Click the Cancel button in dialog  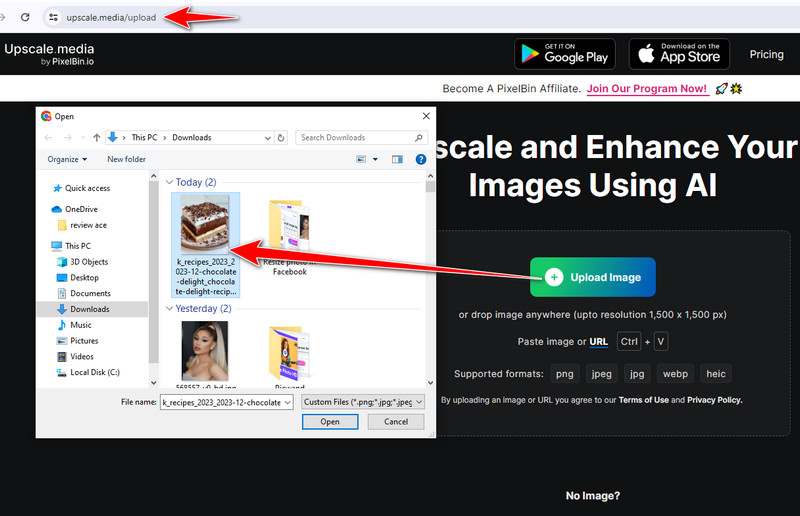click(396, 422)
